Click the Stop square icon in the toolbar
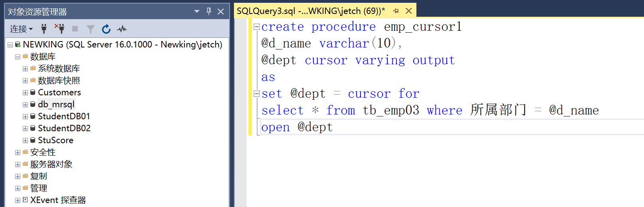Viewport: 644px width, 207px height. [x=75, y=29]
